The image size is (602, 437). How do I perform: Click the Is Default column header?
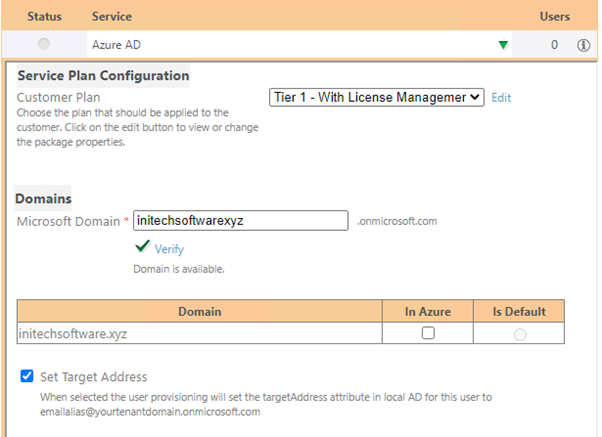[519, 311]
